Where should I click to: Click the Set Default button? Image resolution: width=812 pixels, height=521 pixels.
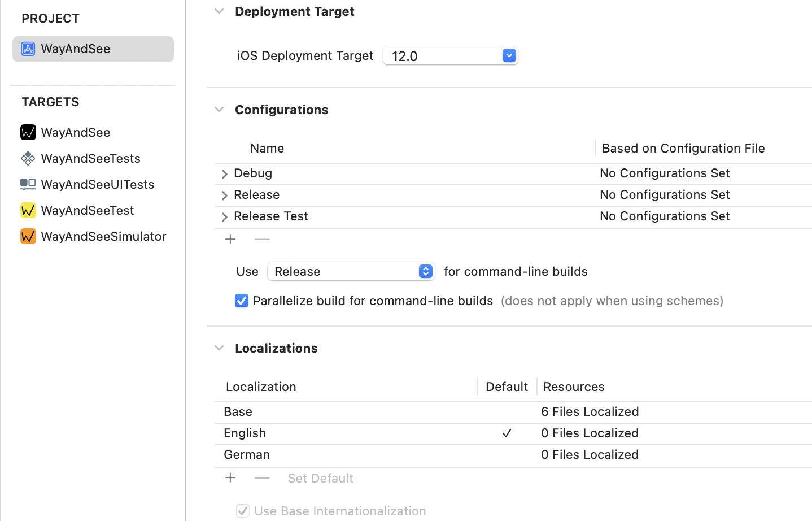point(320,478)
